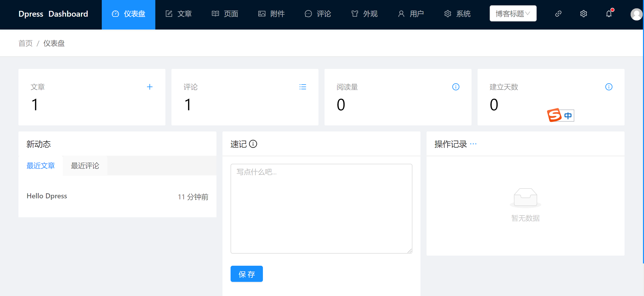
Task: Click info icon on 阅读量 card
Action: [456, 87]
